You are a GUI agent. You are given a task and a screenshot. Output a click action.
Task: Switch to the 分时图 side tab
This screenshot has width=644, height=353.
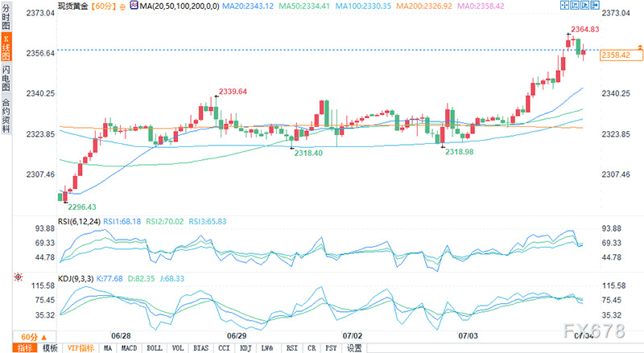tap(6, 16)
